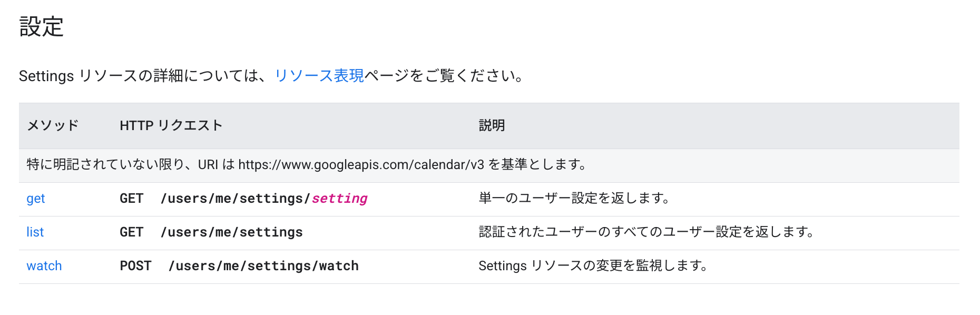Click description 認証されたユーザーのすべてのユーザー設定を返します

point(647,232)
